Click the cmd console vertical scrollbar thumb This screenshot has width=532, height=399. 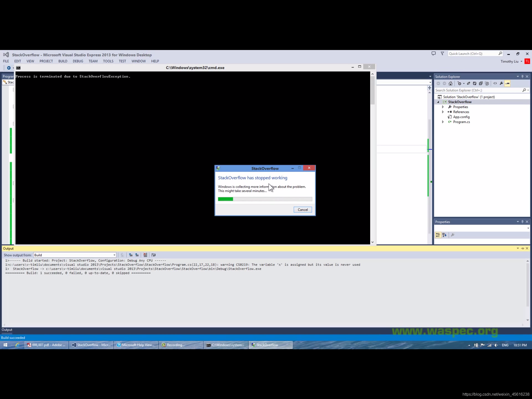(372, 90)
